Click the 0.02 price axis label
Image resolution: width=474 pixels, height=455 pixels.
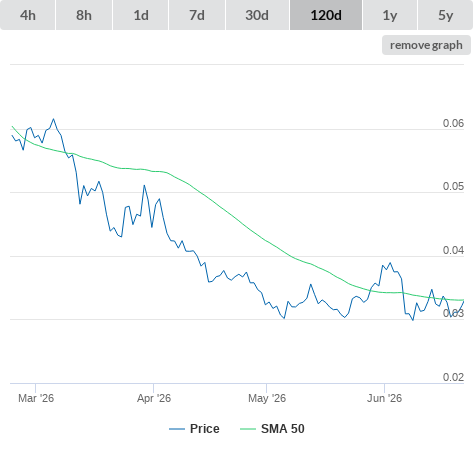453,377
